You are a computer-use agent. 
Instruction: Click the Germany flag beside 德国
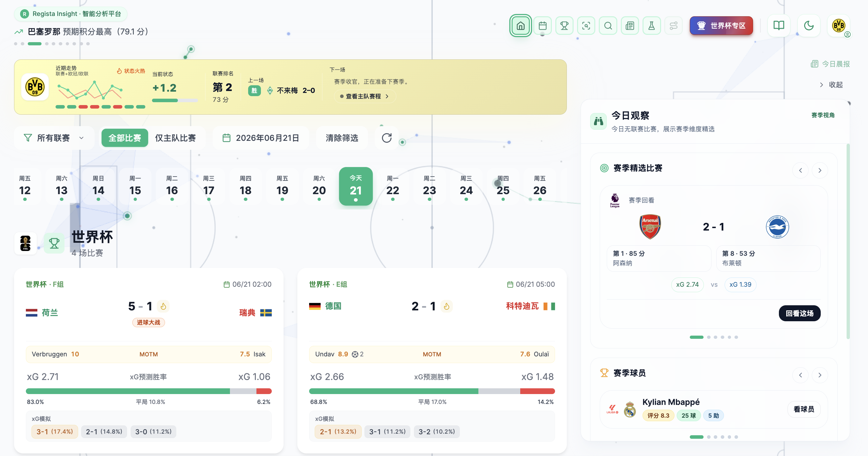[x=315, y=306]
